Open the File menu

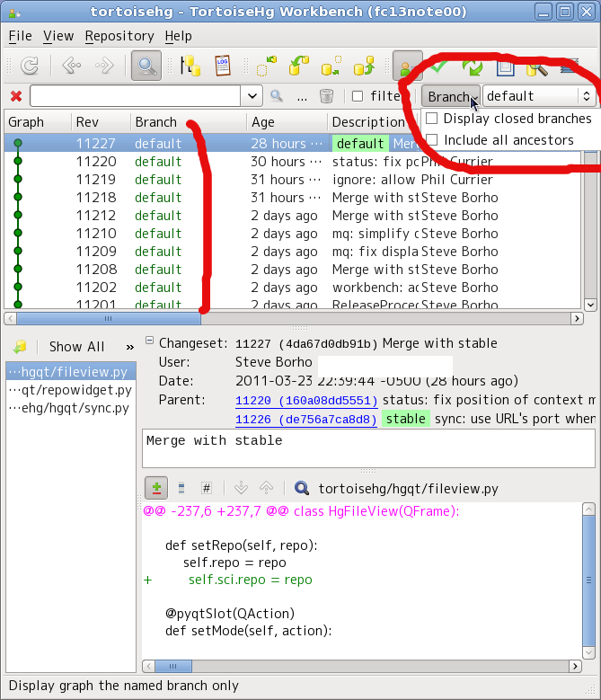pyautogui.click(x=20, y=36)
